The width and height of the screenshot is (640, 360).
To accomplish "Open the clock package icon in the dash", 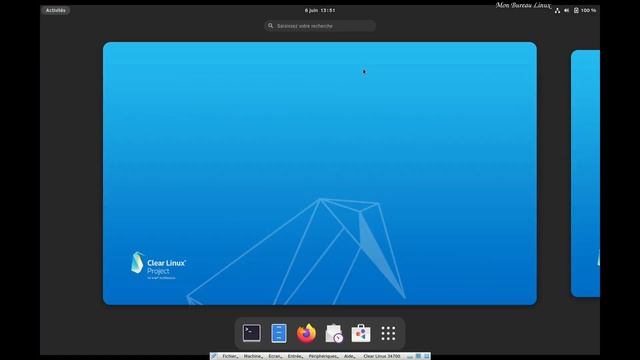I will (334, 333).
